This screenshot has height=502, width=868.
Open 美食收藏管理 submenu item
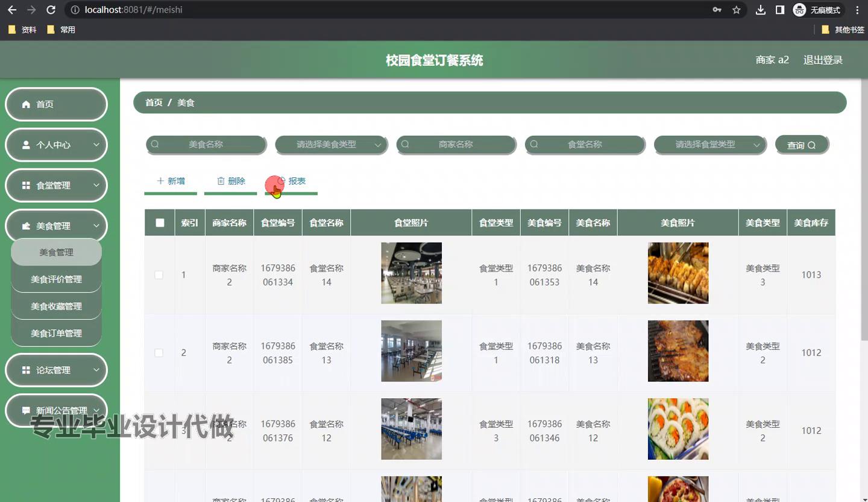56,306
